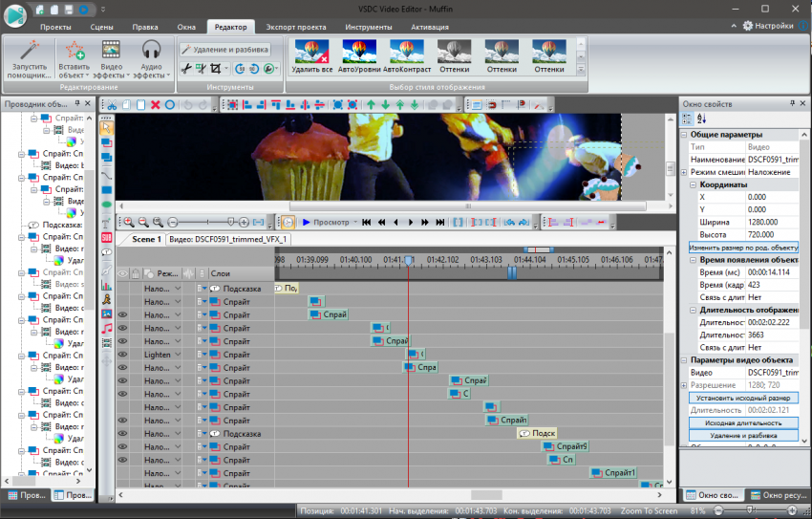Toggle eye icon on third layer row Спрайт
The height and width of the screenshot is (519, 812).
(x=122, y=314)
